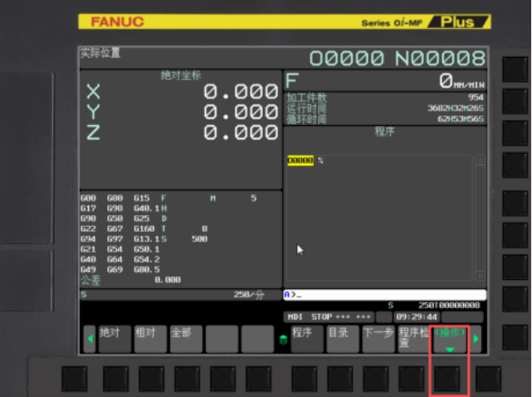532x397 pixels.
Task: Click the program list scroll-up arrow
Action: pos(480,160)
